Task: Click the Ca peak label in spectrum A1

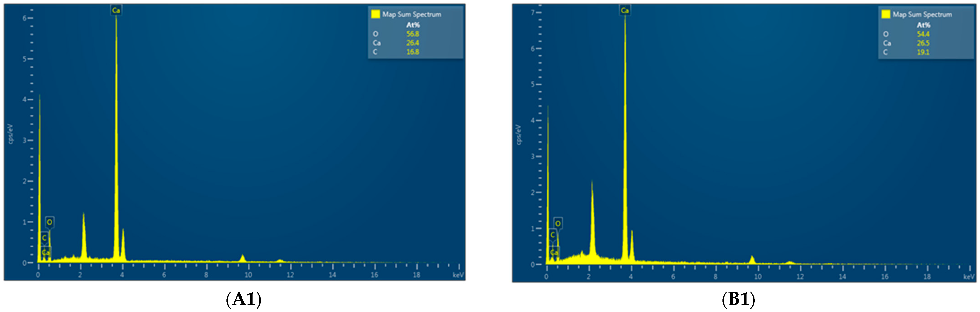Action: (x=116, y=10)
